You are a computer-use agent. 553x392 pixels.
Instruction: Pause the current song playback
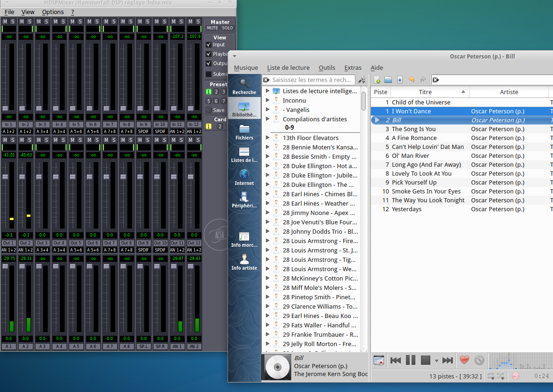pyautogui.click(x=411, y=360)
